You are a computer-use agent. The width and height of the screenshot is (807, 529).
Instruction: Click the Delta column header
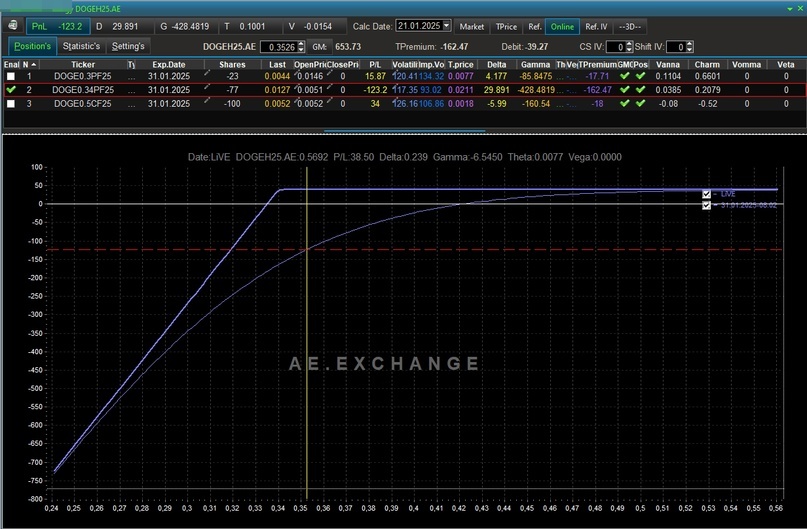click(497, 64)
